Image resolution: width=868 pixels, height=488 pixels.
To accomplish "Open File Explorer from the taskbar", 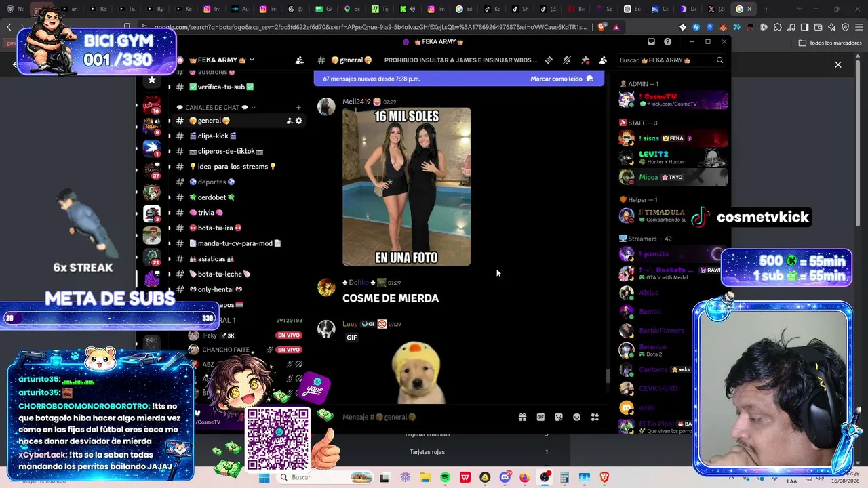I will click(425, 477).
